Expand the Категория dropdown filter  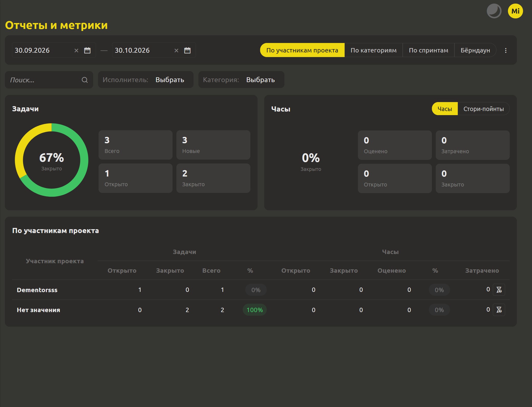point(241,80)
